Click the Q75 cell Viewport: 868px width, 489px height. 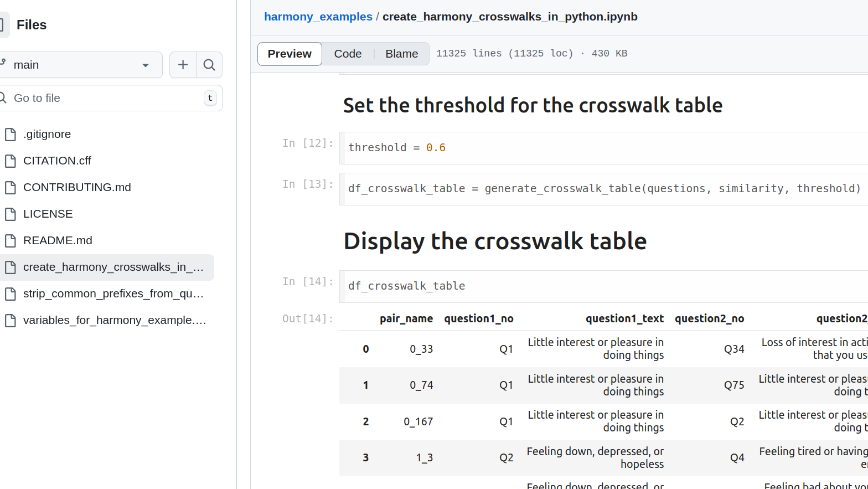734,385
